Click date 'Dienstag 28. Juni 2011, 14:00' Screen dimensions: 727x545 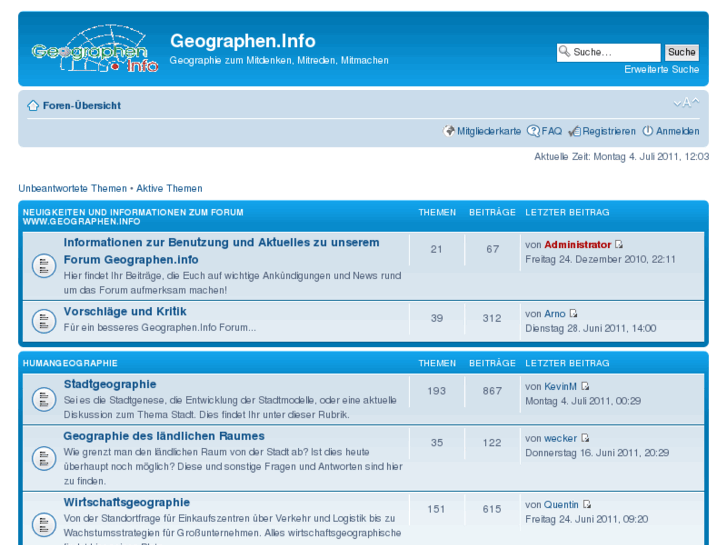[x=591, y=328]
